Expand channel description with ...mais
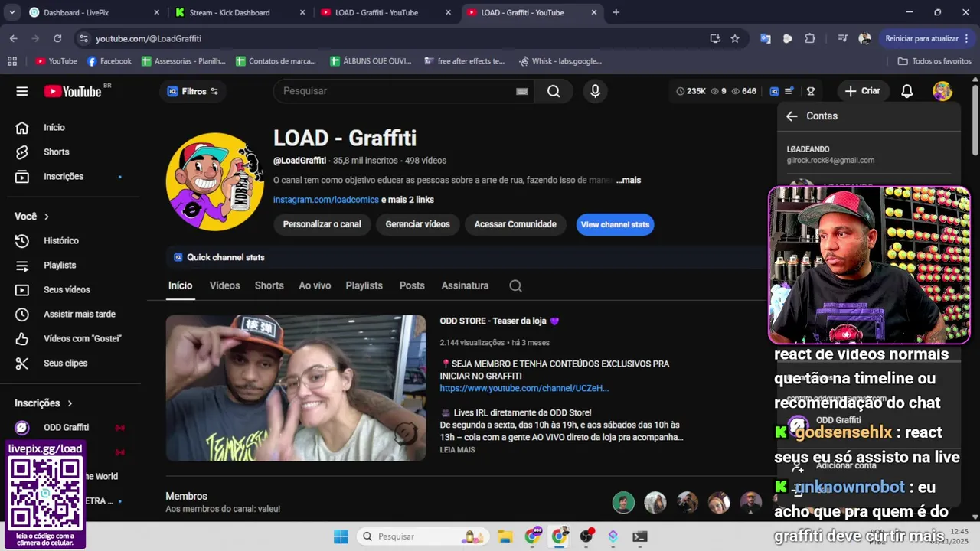 click(629, 181)
